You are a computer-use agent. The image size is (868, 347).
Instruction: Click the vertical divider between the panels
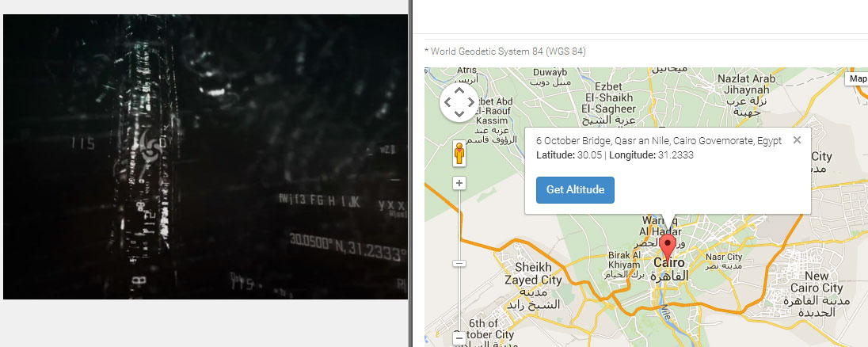[411, 173]
